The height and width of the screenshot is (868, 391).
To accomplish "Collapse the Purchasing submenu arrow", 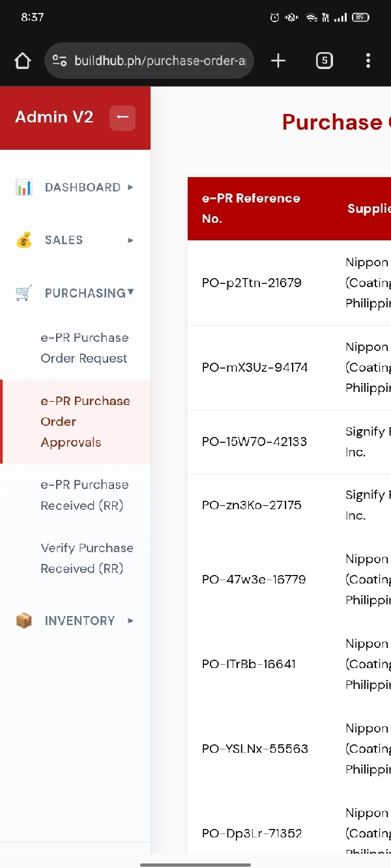I will pyautogui.click(x=131, y=292).
